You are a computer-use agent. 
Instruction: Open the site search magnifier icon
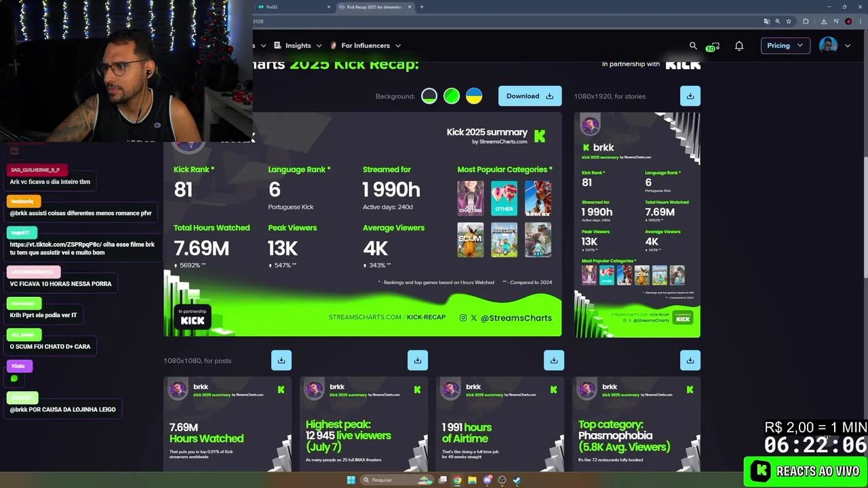point(693,45)
